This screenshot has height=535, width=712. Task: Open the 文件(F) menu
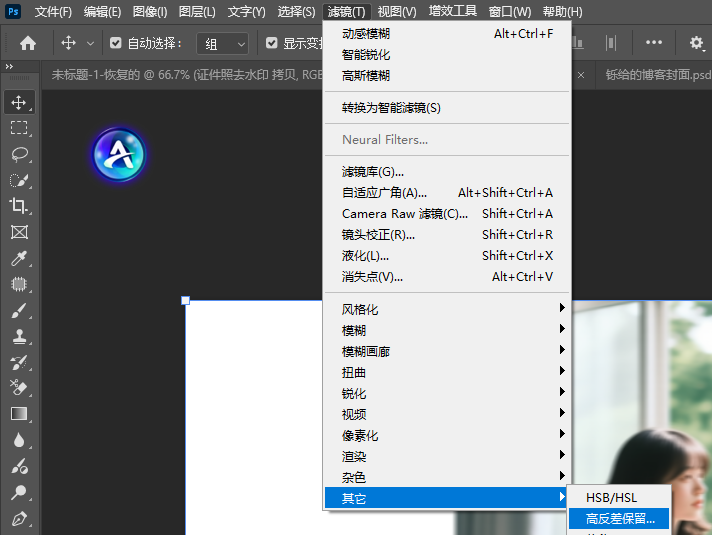click(x=53, y=11)
